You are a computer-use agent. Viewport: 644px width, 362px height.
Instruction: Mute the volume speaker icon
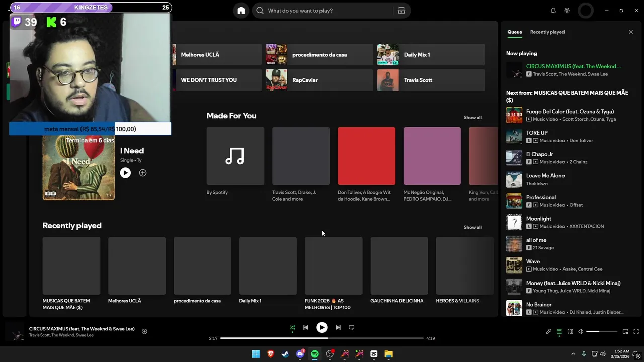click(x=581, y=331)
